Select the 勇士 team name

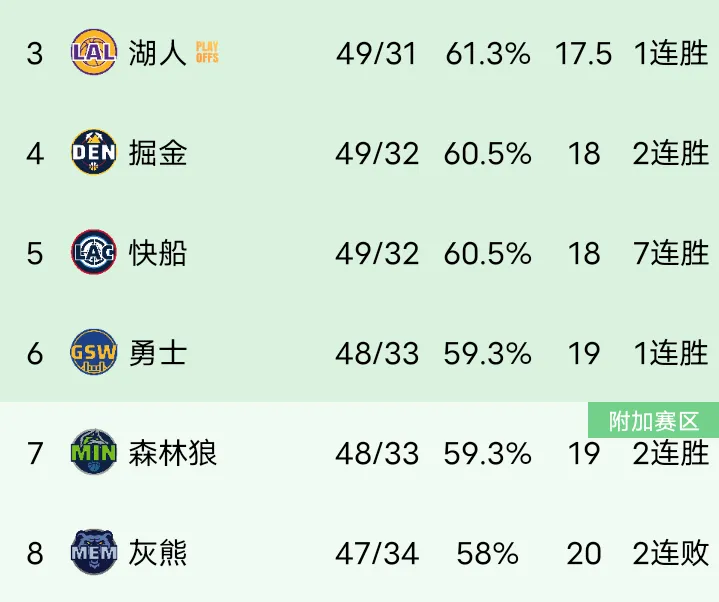157,353
